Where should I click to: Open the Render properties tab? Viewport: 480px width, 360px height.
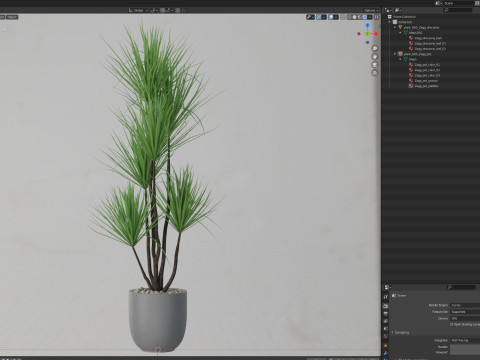click(386, 306)
